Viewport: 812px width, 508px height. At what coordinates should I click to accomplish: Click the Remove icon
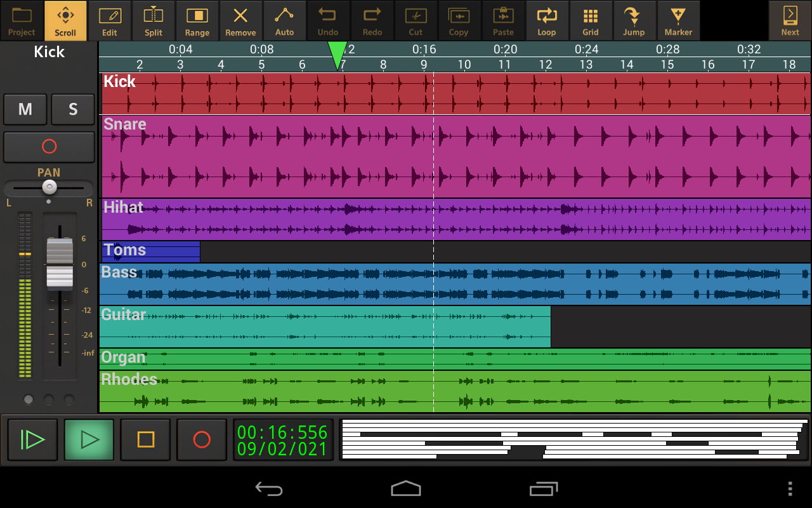[241, 20]
